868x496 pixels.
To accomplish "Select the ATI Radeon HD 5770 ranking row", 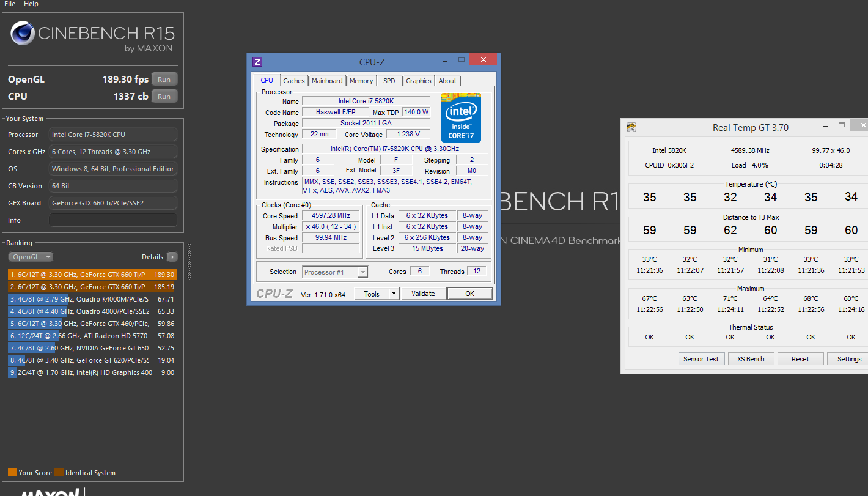I will point(92,336).
